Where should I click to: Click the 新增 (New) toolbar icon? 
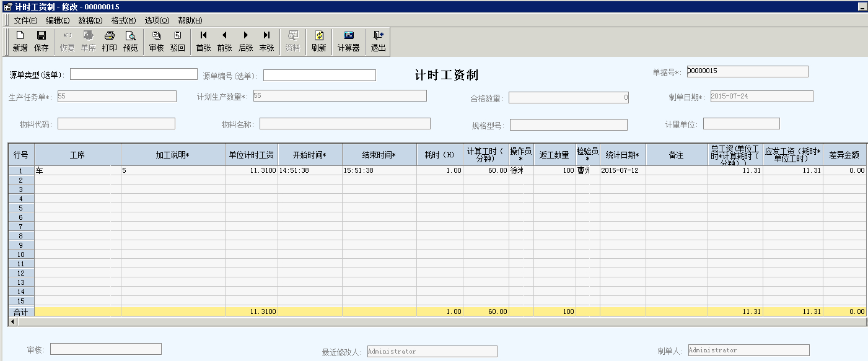tap(20, 41)
